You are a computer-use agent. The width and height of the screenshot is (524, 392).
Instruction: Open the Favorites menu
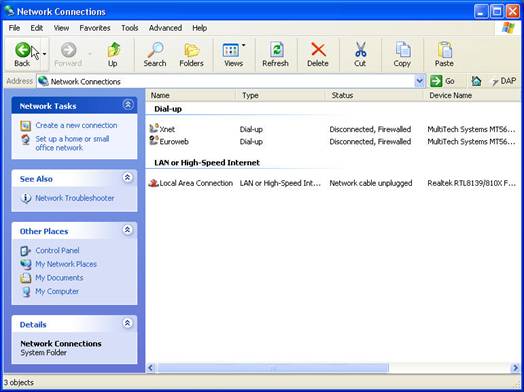(x=95, y=28)
